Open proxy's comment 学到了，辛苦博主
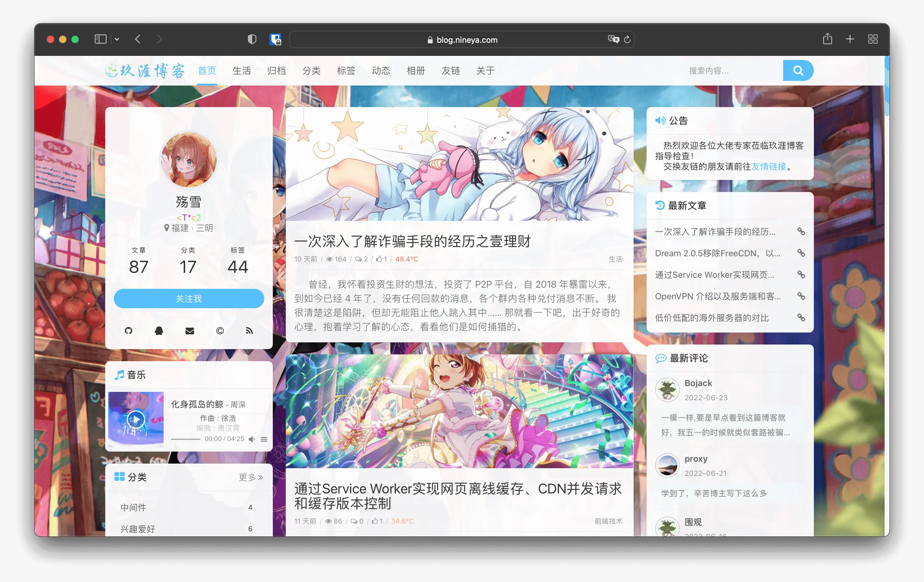 click(x=714, y=493)
